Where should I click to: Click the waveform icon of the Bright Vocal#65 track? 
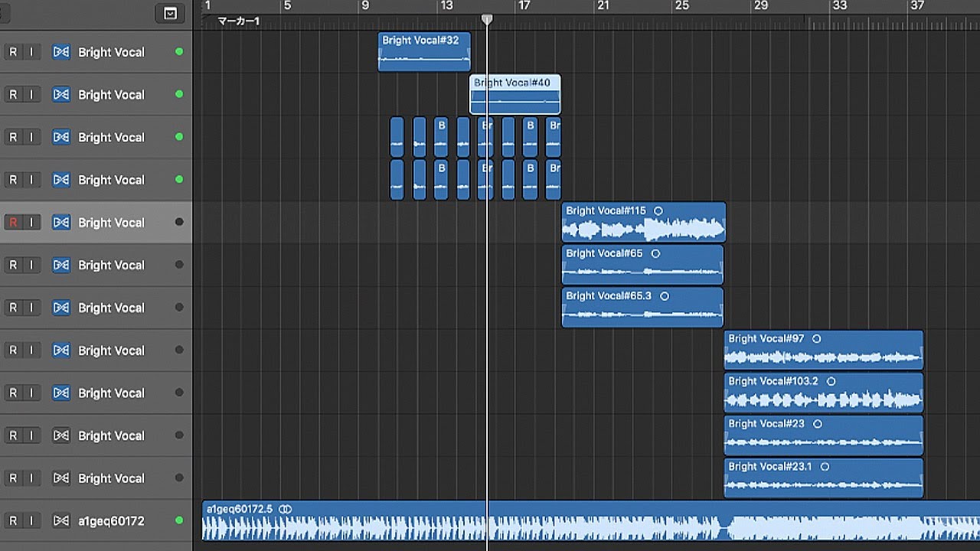61,265
